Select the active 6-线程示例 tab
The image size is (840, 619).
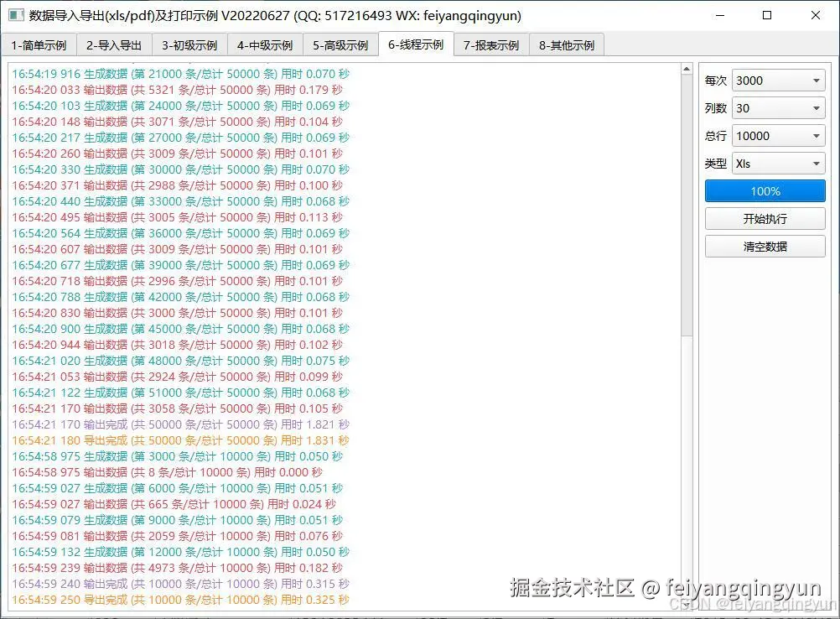[416, 45]
